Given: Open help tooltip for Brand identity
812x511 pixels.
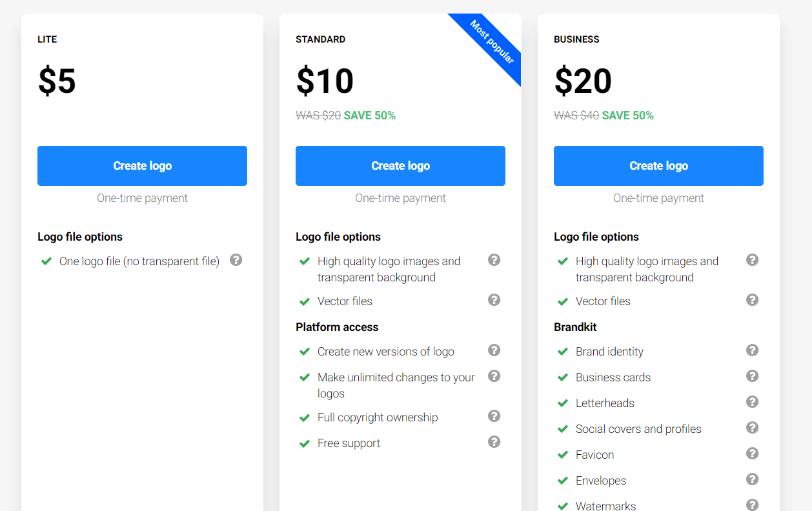Looking at the screenshot, I should (x=753, y=350).
